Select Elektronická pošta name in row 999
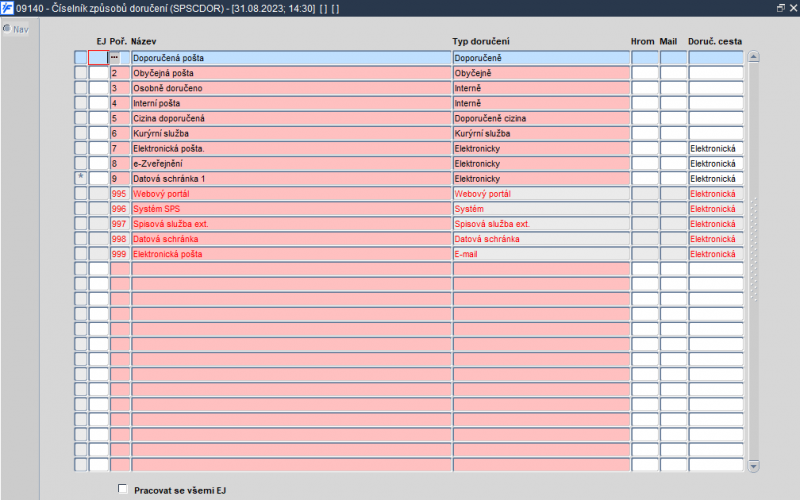 (291, 254)
